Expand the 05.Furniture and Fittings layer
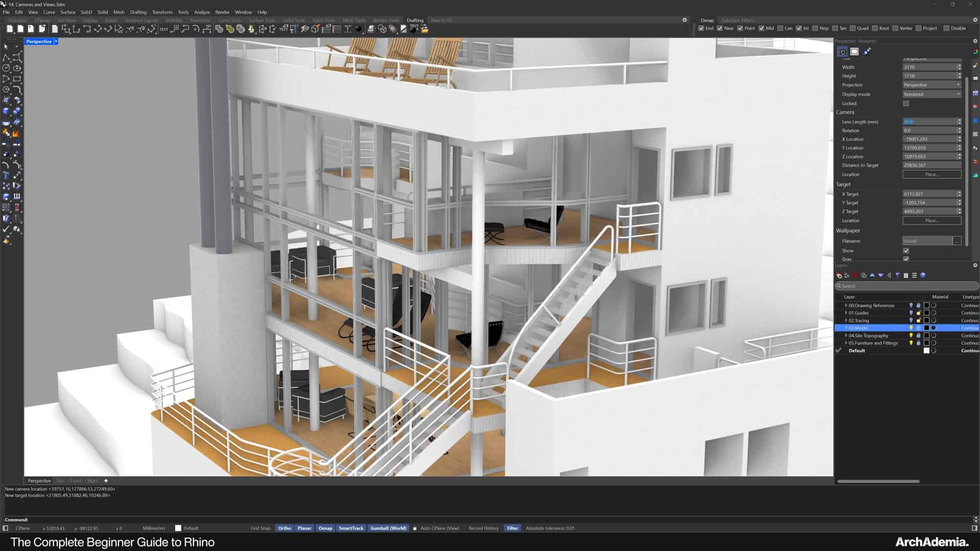 [x=846, y=343]
